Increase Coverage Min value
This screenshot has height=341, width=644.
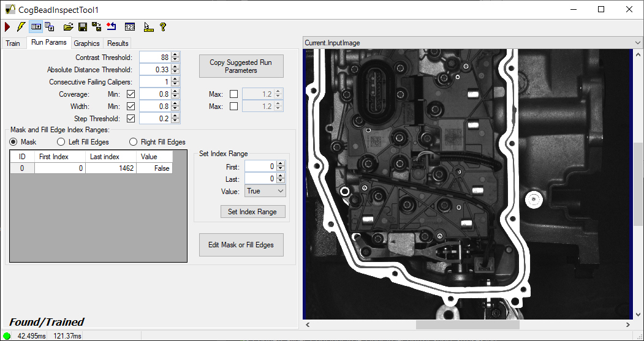pos(175,92)
